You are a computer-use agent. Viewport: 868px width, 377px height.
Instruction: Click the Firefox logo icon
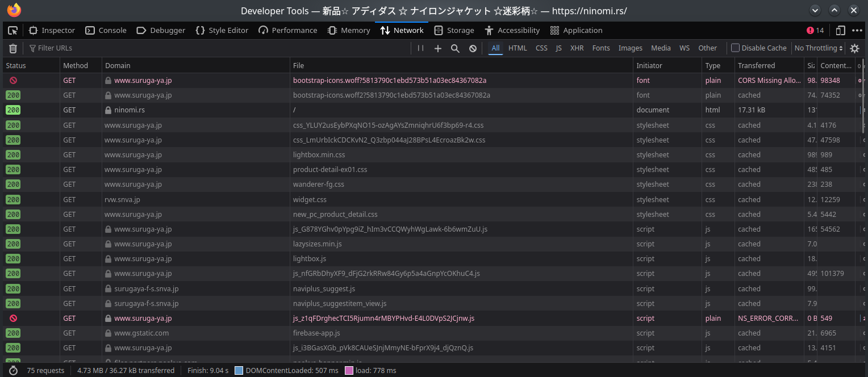(x=14, y=10)
